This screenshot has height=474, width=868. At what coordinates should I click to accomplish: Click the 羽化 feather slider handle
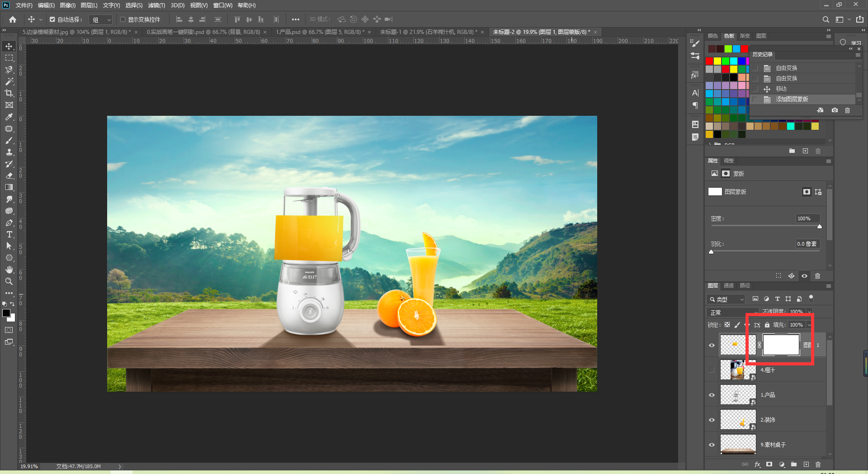point(711,251)
